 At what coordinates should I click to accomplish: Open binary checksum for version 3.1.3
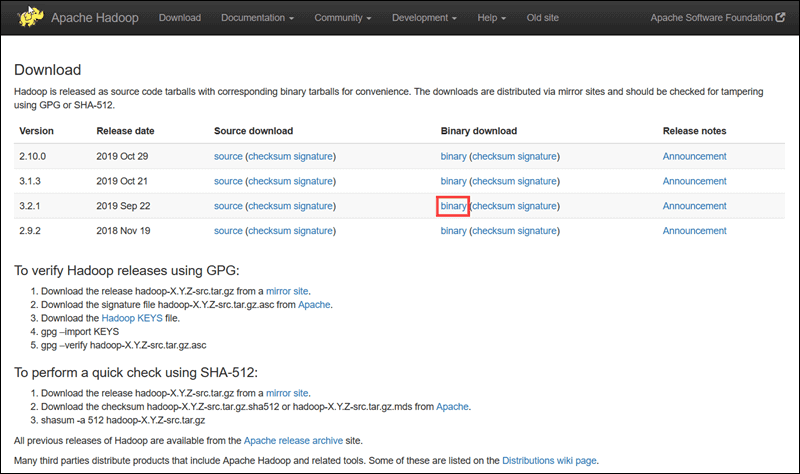click(493, 181)
